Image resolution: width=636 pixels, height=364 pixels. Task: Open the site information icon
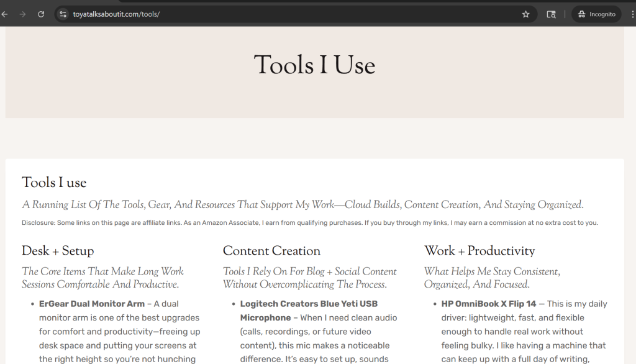[63, 14]
